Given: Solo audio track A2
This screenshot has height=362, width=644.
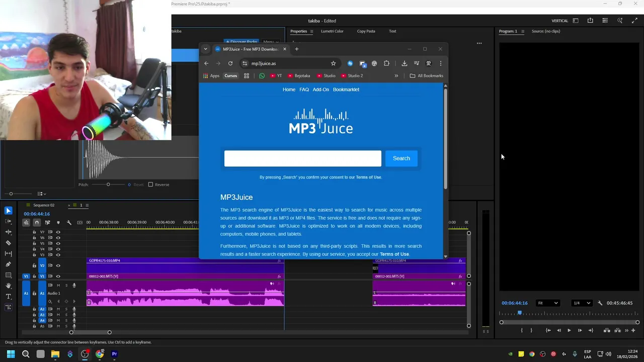Looking at the screenshot, I should [x=66, y=309].
